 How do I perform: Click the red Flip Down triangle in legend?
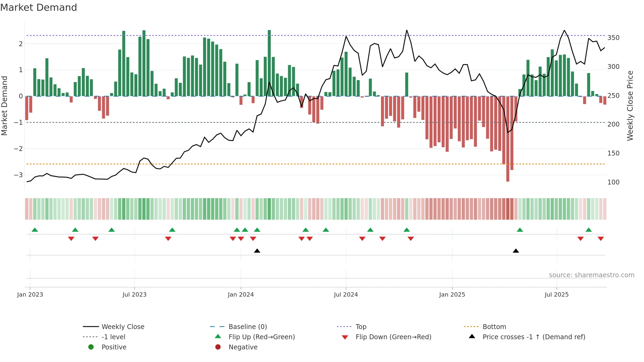[345, 337]
